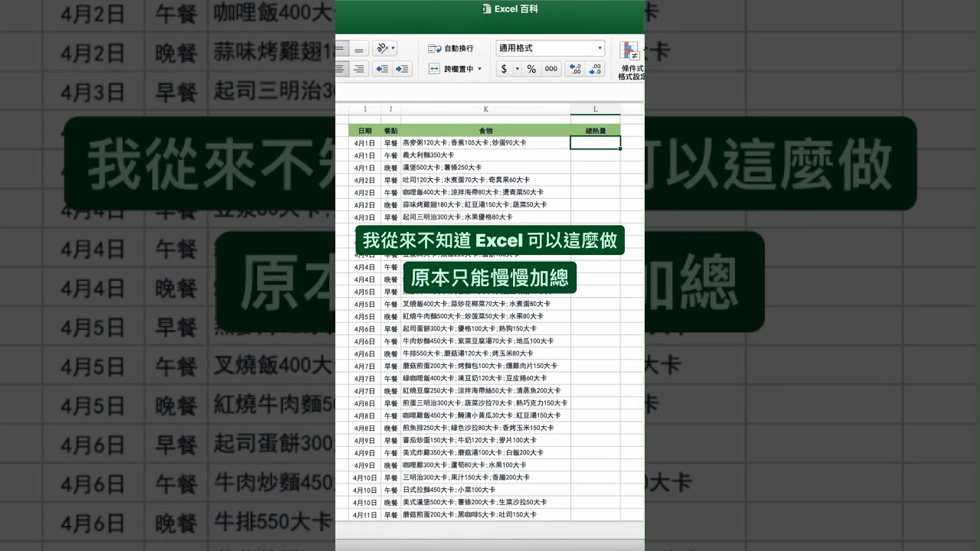Select the cell starting 蘑菇煎蛋200大卡;黑咖啡
The height and width of the screenshot is (551, 980).
pyautogui.click(x=485, y=515)
